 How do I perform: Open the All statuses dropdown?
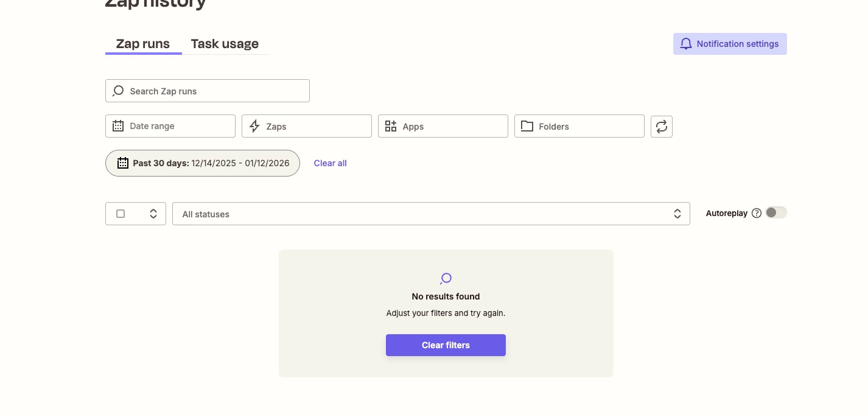(x=431, y=214)
